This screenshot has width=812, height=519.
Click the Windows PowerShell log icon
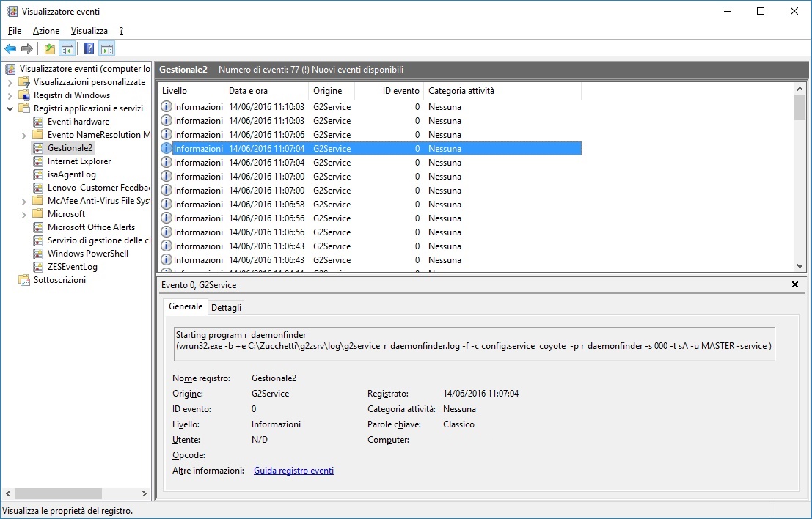pyautogui.click(x=38, y=254)
